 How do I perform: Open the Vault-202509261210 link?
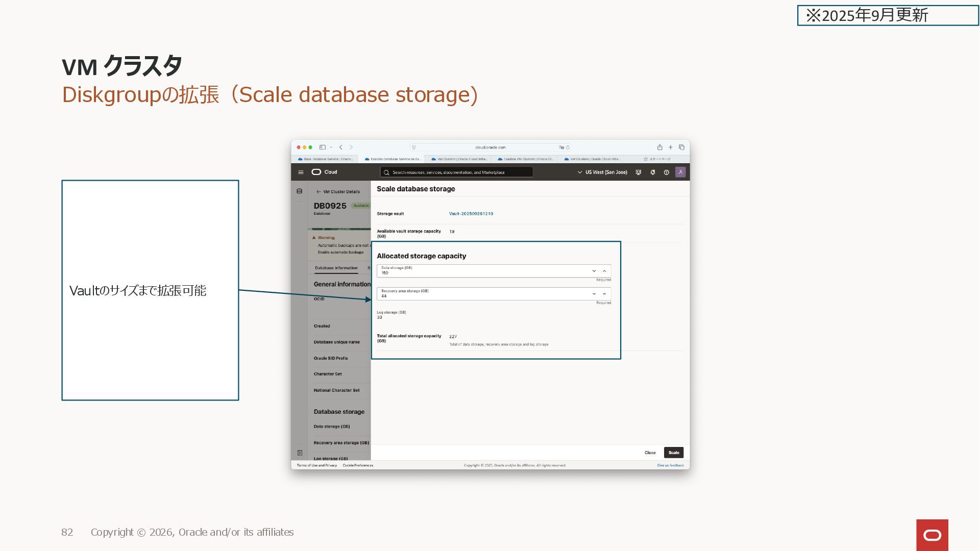[x=471, y=214]
